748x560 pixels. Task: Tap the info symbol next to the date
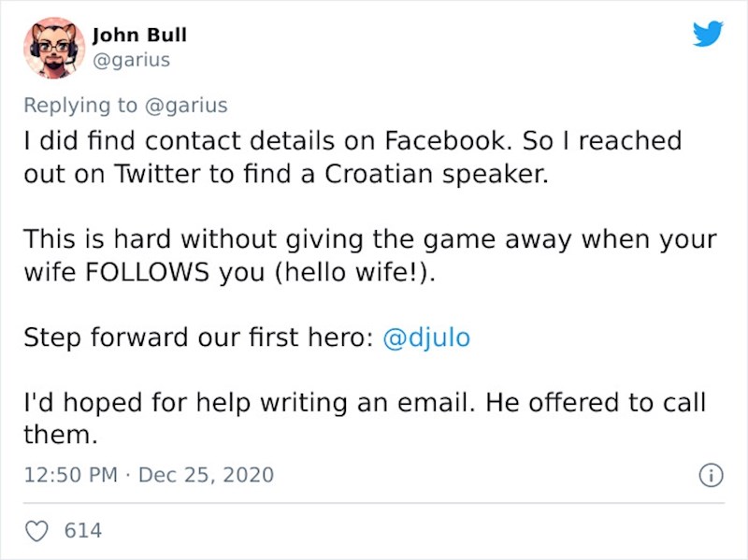click(x=712, y=475)
